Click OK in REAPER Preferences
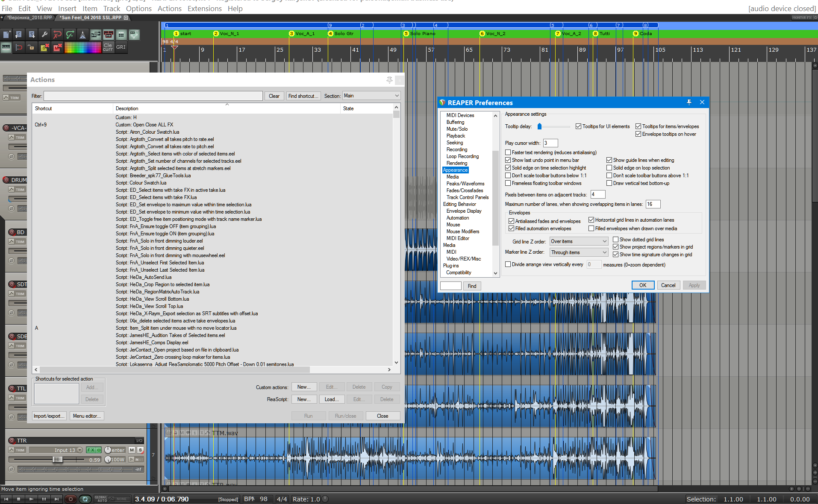Viewport: 818px width, 504px height. (642, 285)
